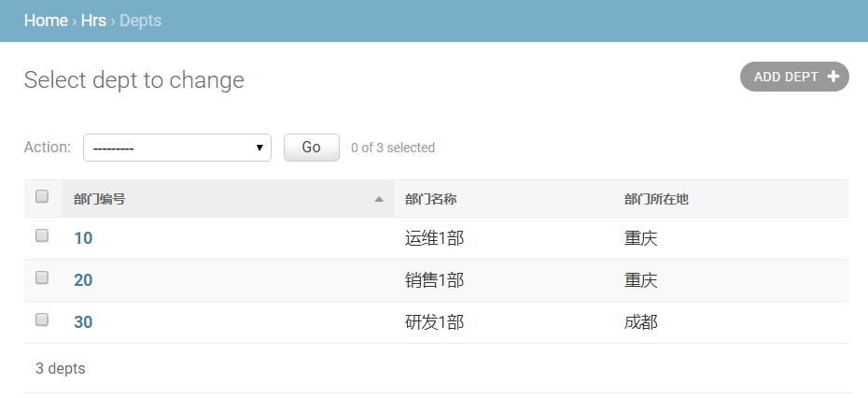Image resolution: width=868 pixels, height=398 pixels.
Task: Sort by 部门所在地 column header
Action: pos(656,199)
